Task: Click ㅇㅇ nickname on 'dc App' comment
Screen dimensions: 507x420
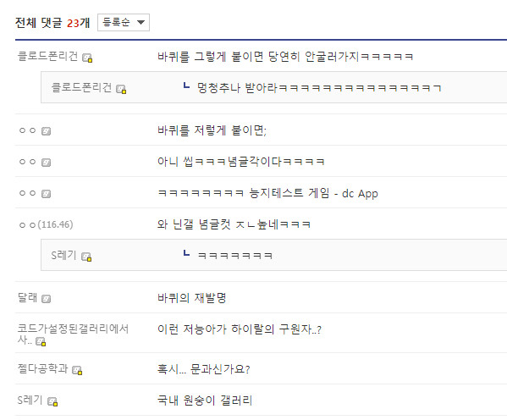Action: point(27,193)
